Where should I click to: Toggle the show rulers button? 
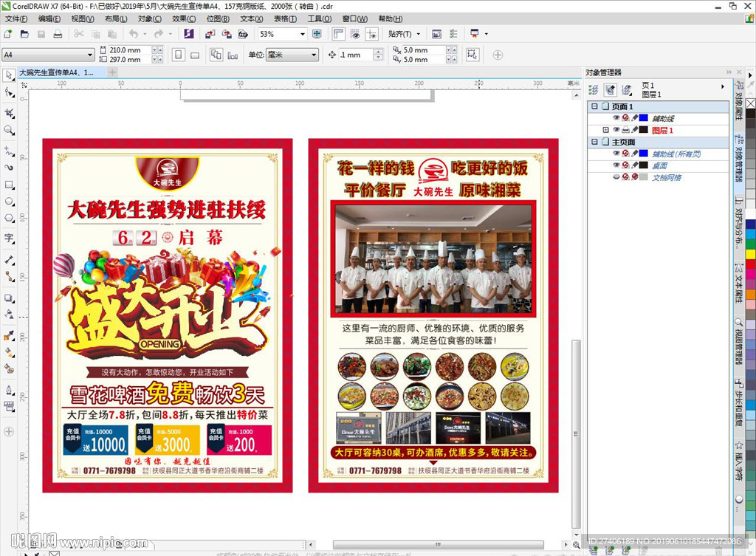pyautogui.click(x=338, y=34)
